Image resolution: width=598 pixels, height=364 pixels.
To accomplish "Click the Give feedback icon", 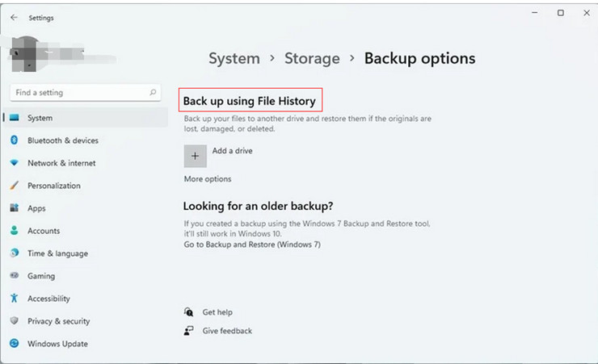I will [189, 330].
